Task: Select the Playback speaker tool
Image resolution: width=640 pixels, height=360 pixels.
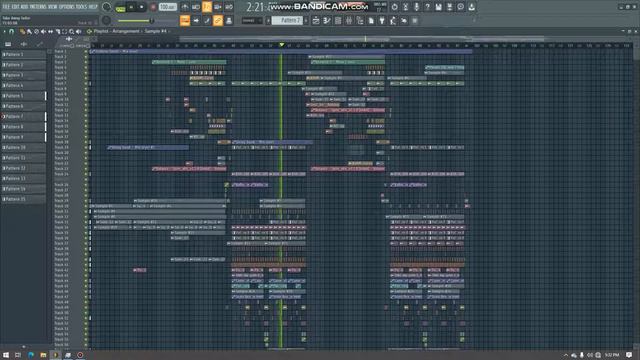Action: pyautogui.click(x=78, y=31)
